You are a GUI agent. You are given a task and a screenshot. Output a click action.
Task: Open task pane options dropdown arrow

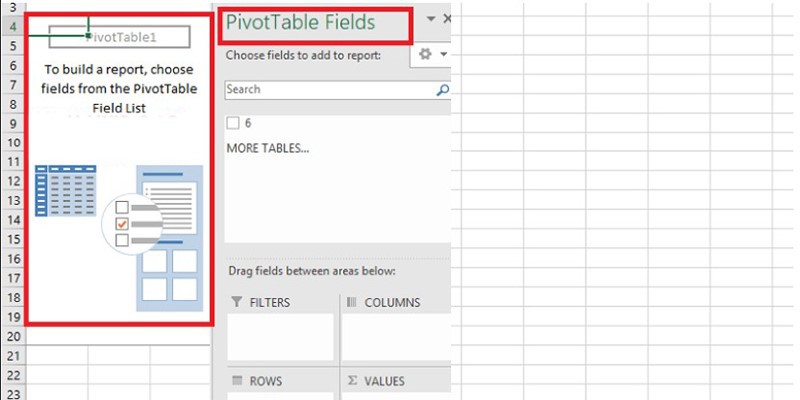[x=431, y=19]
